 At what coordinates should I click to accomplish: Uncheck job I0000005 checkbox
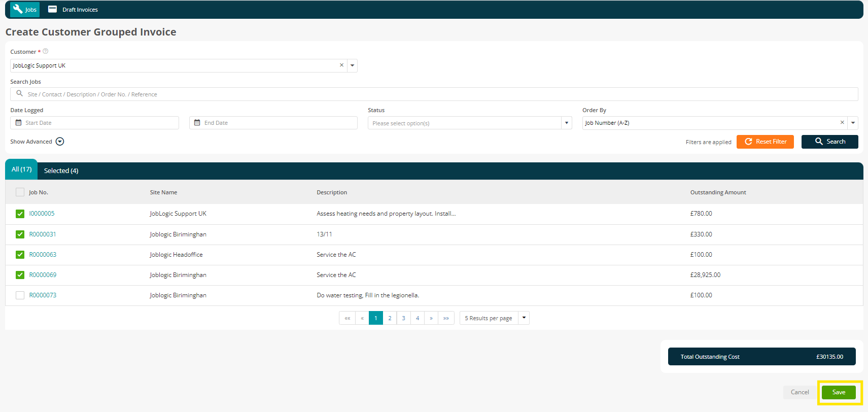coord(20,214)
